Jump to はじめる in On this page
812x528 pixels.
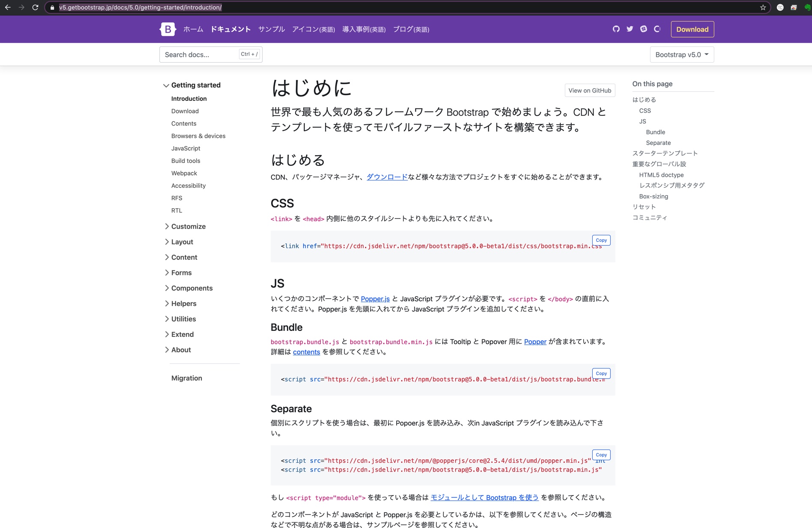[644, 100]
